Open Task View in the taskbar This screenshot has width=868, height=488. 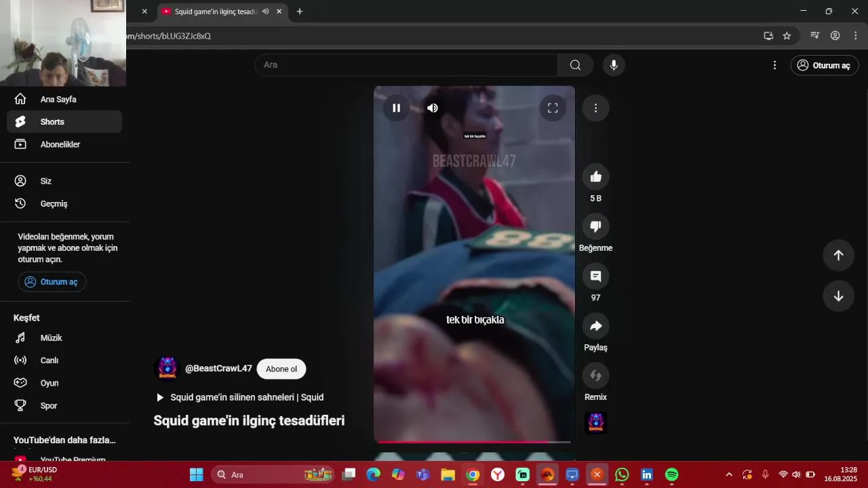[349, 474]
